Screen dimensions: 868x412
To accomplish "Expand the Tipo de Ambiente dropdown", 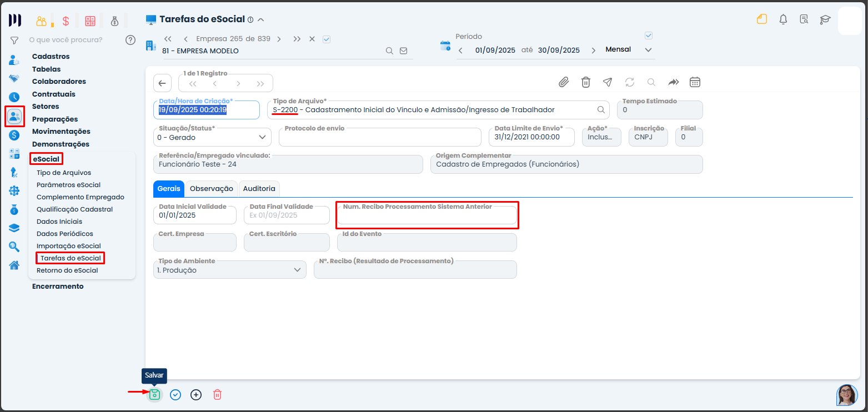I will coord(230,270).
